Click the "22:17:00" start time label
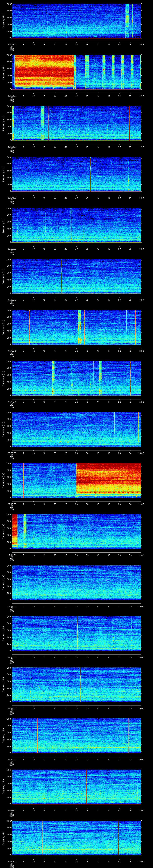 [x=12, y=861]
